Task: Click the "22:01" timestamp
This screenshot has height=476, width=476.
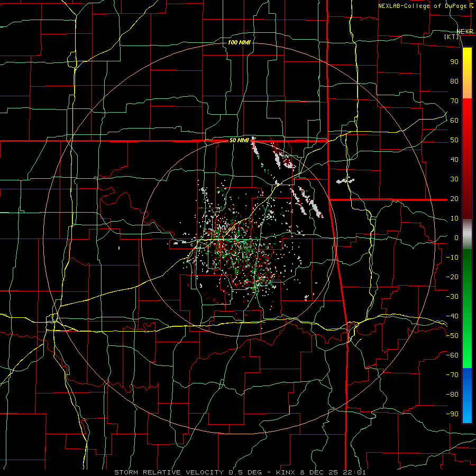Action: coord(354,472)
